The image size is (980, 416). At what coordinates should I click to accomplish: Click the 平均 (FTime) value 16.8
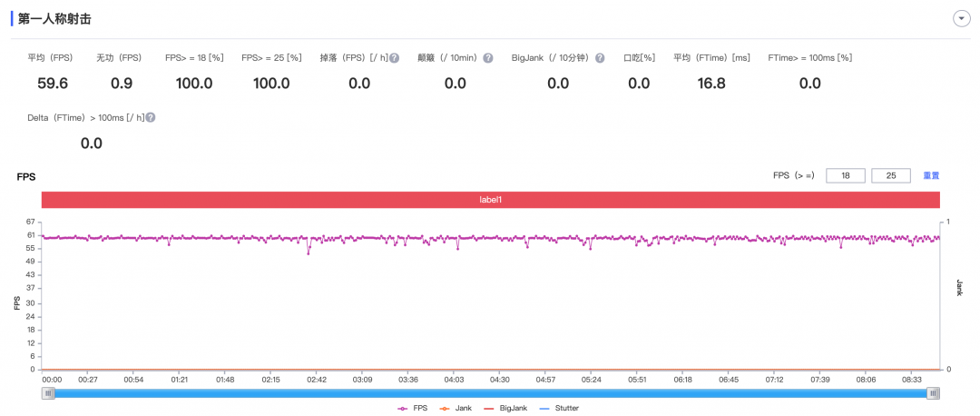tap(711, 84)
